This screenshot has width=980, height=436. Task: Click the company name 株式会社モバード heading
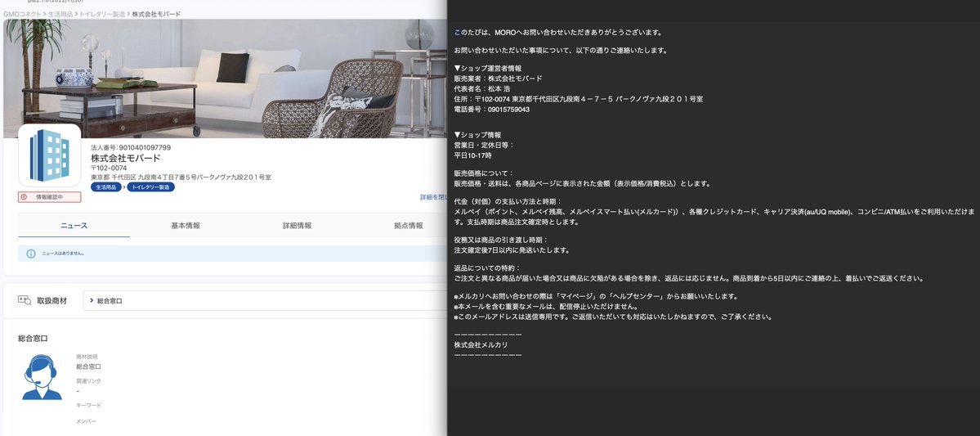click(126, 158)
